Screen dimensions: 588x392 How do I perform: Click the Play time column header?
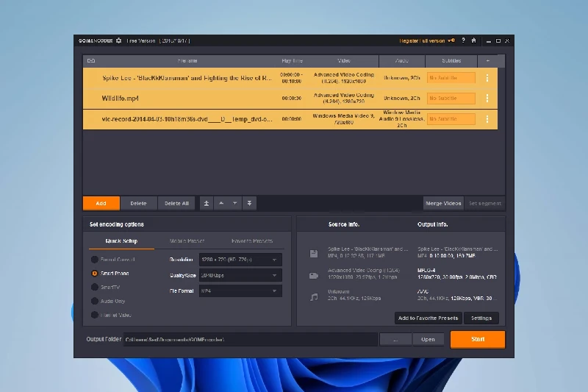292,61
